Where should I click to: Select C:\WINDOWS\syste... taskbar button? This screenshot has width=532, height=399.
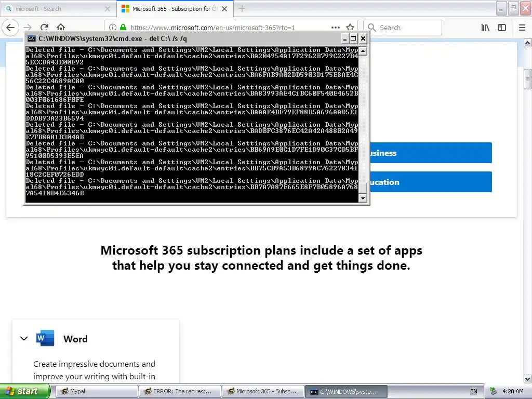click(x=346, y=392)
